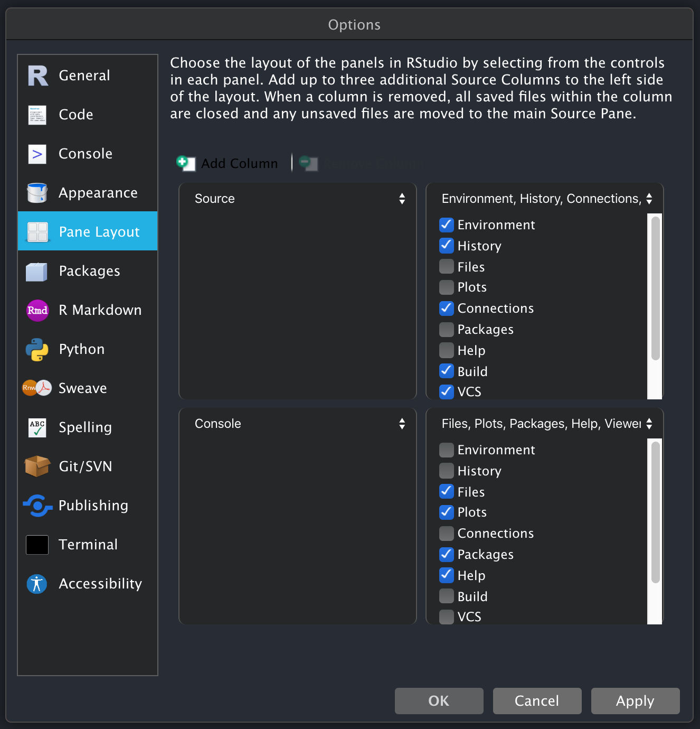Click the Console settings icon
This screenshot has width=700, height=729.
(36, 154)
